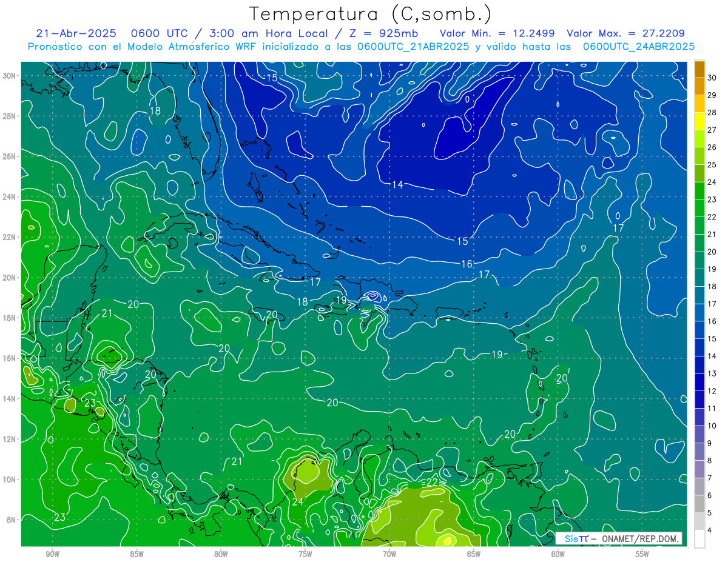
Task: Click the colorbar value '29'
Action: [712, 95]
